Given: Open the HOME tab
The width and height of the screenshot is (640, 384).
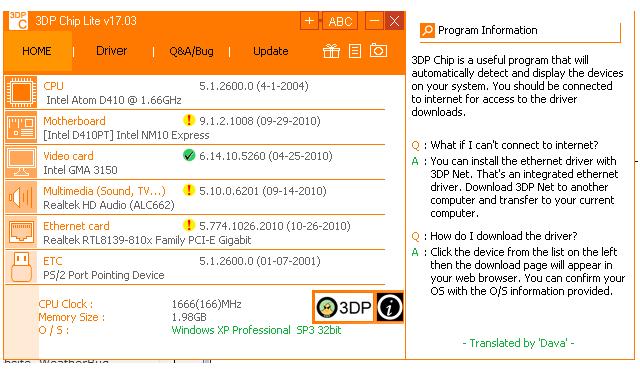Looking at the screenshot, I should 37,51.
